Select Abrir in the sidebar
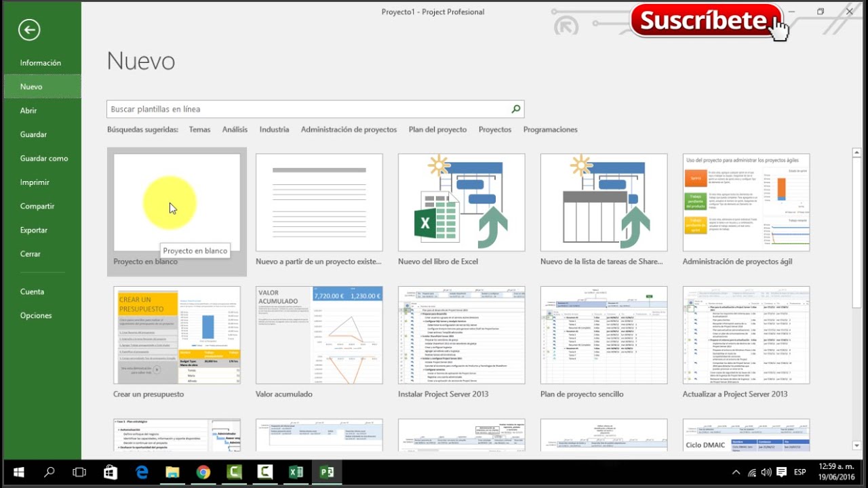The image size is (868, 488). (x=41, y=110)
